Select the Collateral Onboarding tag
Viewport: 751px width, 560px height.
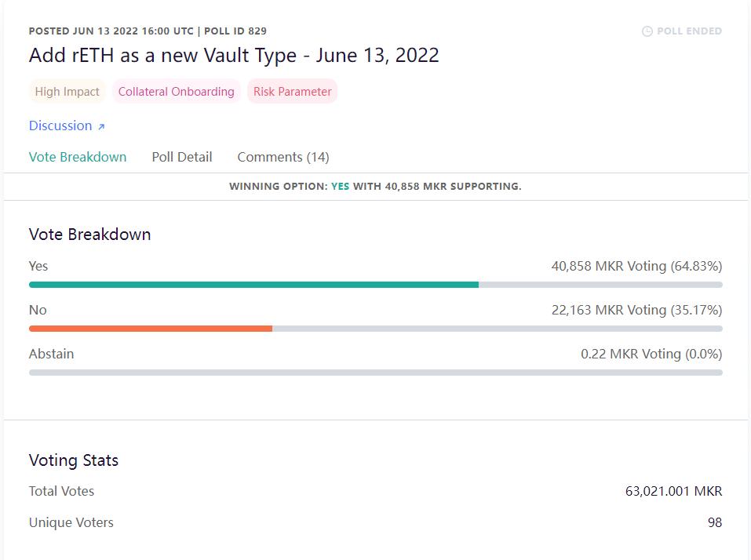177,92
